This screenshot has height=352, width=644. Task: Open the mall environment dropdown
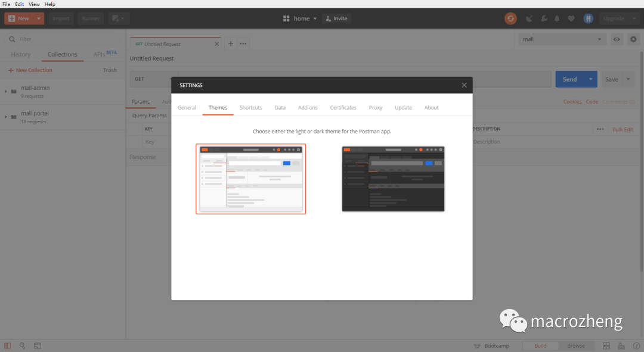pos(562,39)
